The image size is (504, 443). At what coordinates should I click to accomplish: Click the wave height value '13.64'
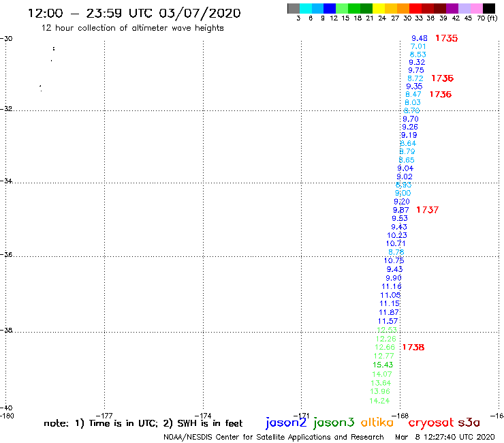[381, 383]
